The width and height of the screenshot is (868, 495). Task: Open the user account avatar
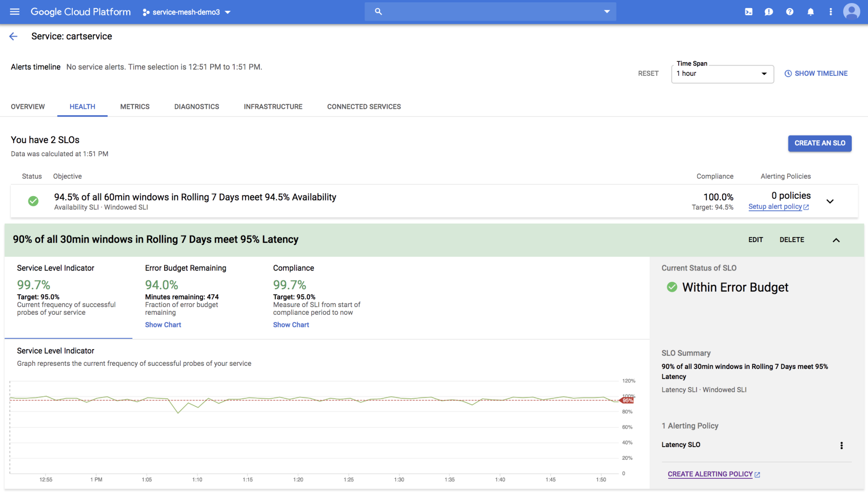pyautogui.click(x=851, y=12)
